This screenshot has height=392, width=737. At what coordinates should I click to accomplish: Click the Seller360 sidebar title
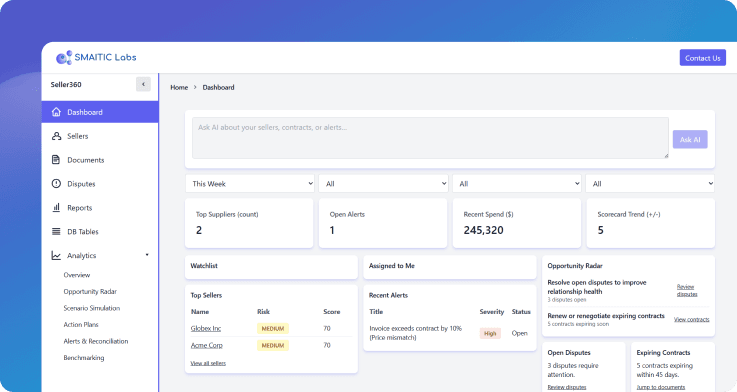pos(66,85)
